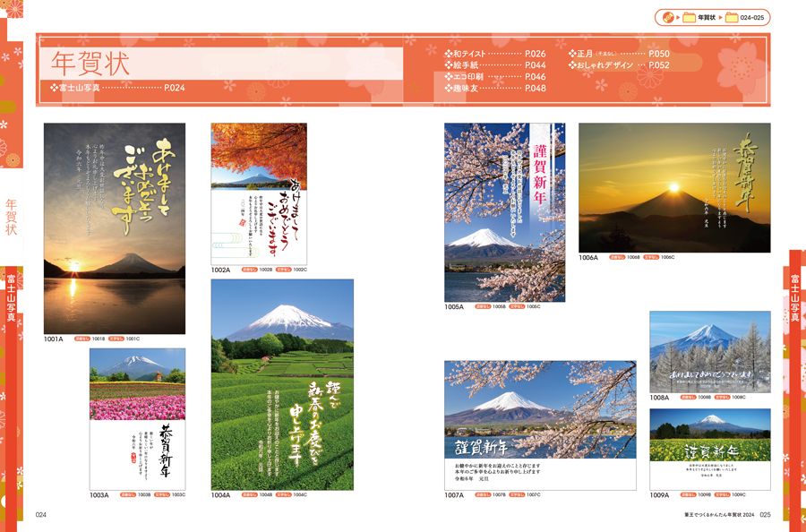Select the 1003A tulip field card
This screenshot has height=532, width=806.
click(x=137, y=419)
